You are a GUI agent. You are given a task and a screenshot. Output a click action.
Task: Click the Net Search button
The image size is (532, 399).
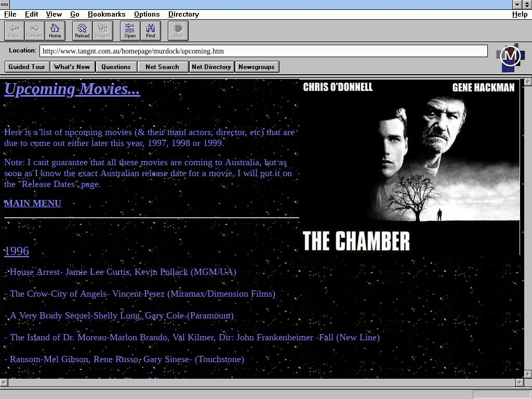(x=162, y=66)
